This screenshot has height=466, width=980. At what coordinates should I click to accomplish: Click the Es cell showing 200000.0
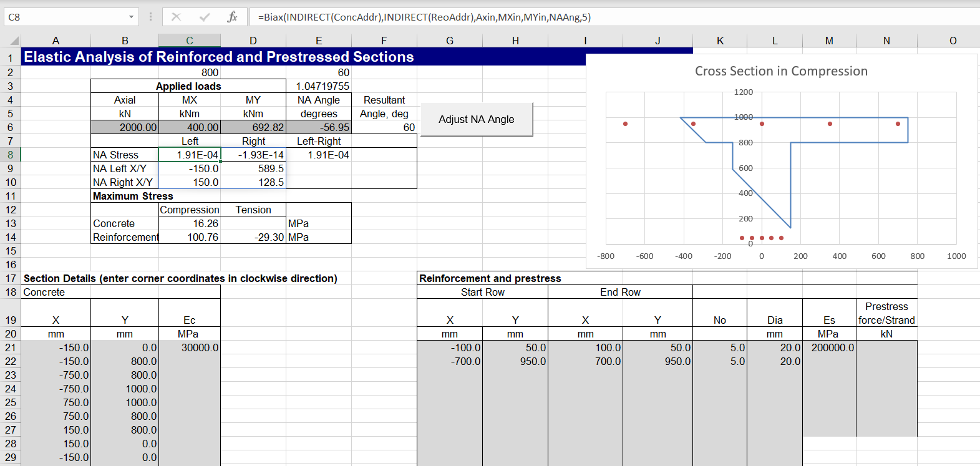click(x=829, y=347)
